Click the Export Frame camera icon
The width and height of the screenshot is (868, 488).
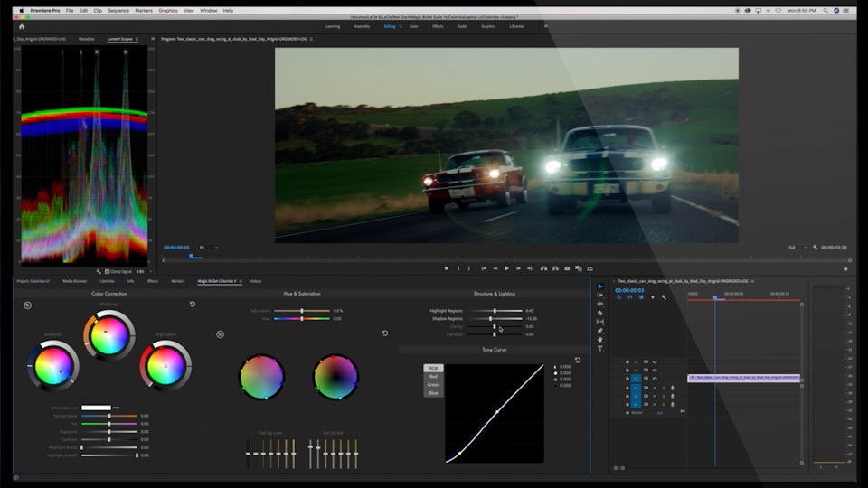(x=567, y=268)
